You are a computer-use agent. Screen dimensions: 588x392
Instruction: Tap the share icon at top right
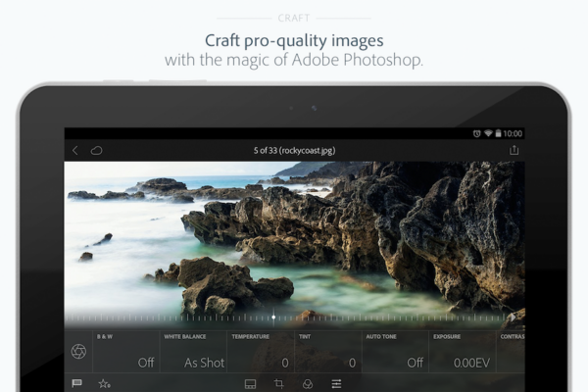pos(514,150)
